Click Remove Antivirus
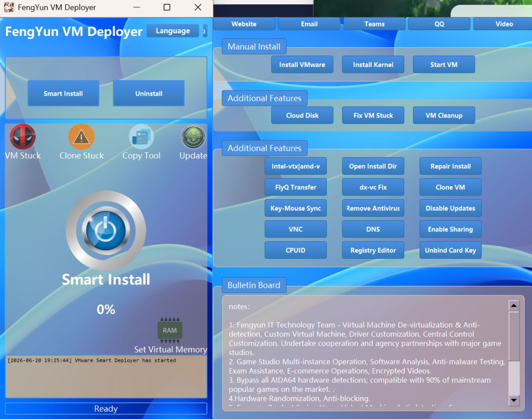The width and height of the screenshot is (532, 419). pos(373,208)
